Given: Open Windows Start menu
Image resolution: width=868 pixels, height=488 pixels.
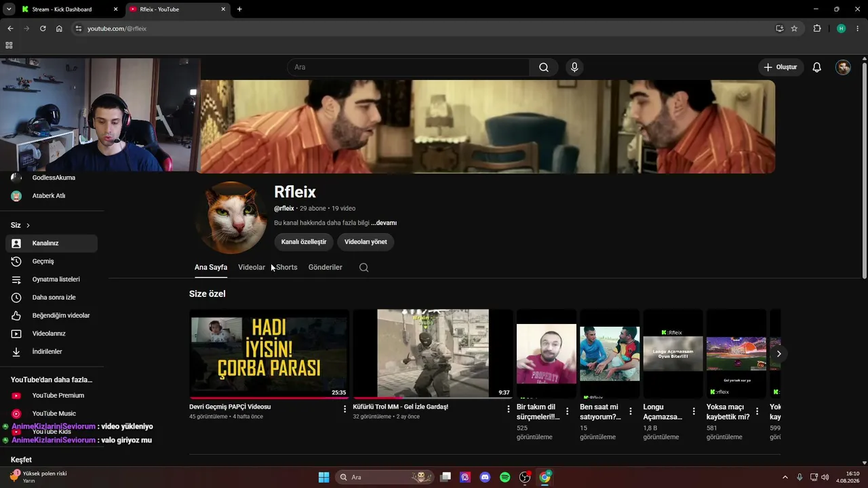Looking at the screenshot, I should 324,477.
